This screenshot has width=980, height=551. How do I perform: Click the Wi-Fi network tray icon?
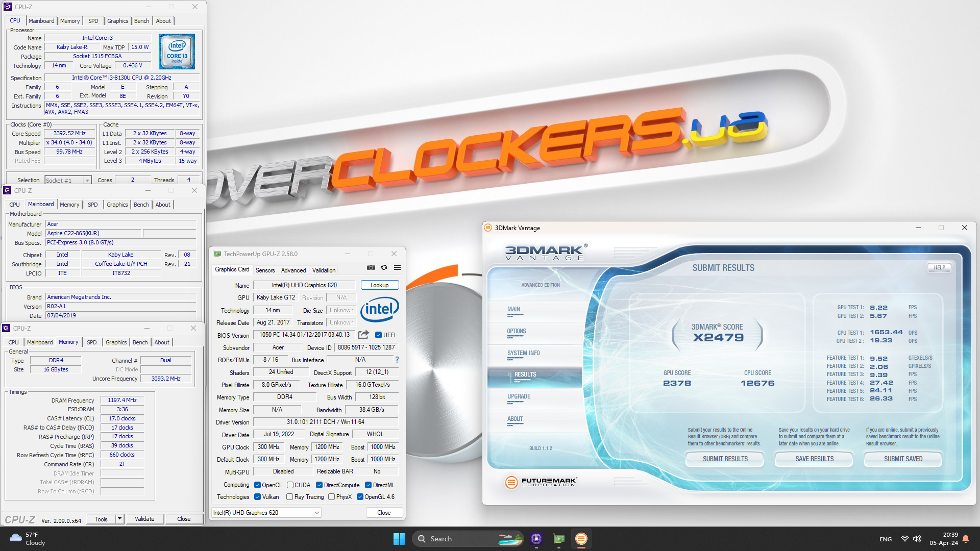coord(904,539)
